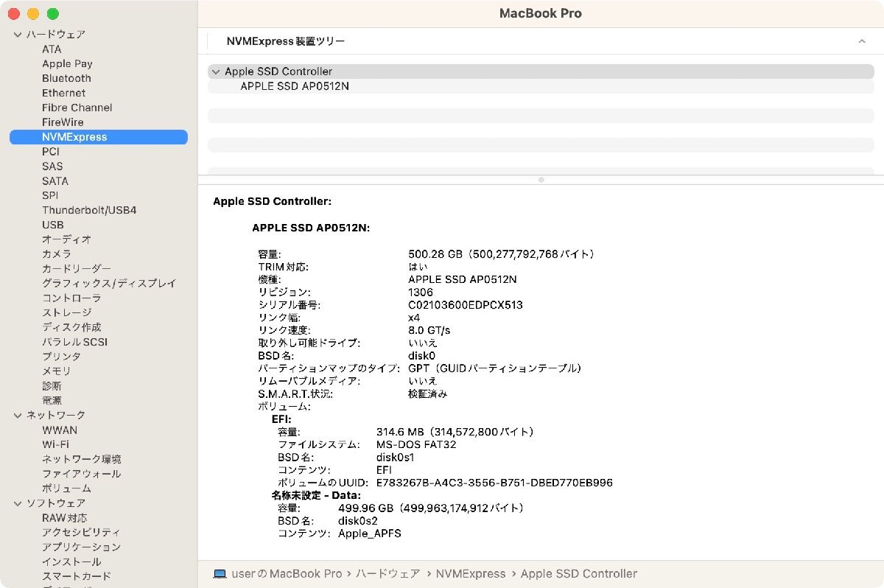Open the Bluetooth hardware category
The width and height of the screenshot is (884, 588).
tap(66, 78)
